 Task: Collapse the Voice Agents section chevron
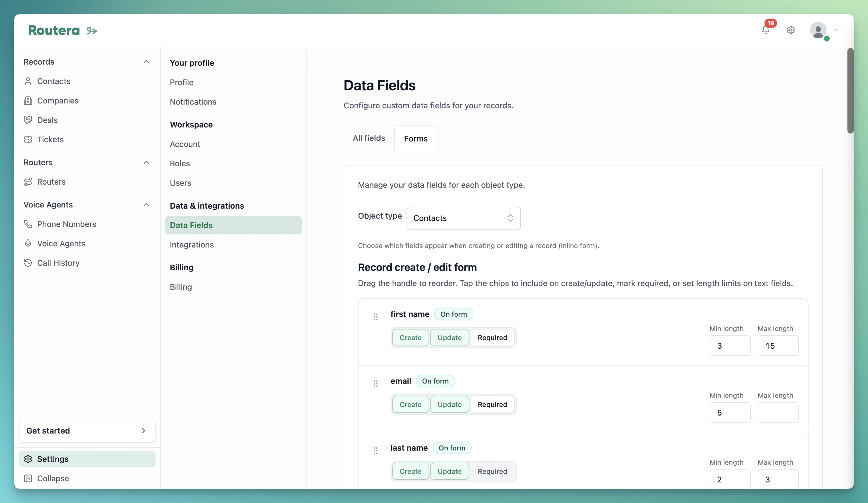(x=146, y=205)
